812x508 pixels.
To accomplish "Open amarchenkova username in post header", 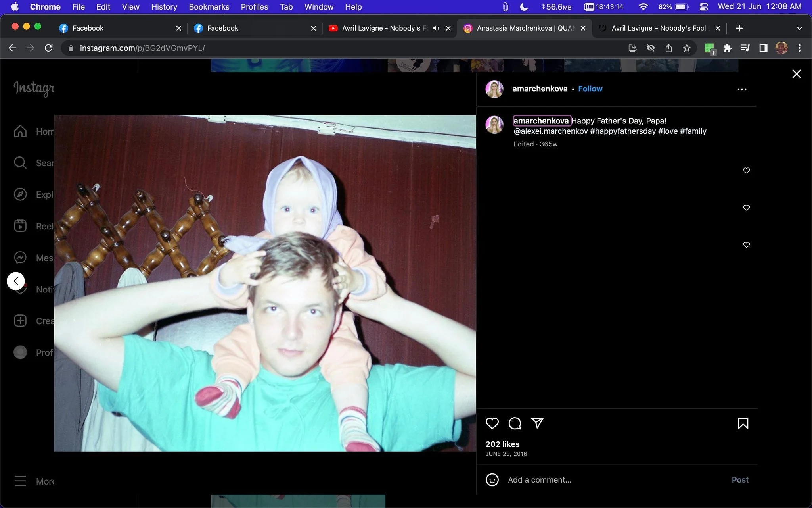I will tap(540, 89).
